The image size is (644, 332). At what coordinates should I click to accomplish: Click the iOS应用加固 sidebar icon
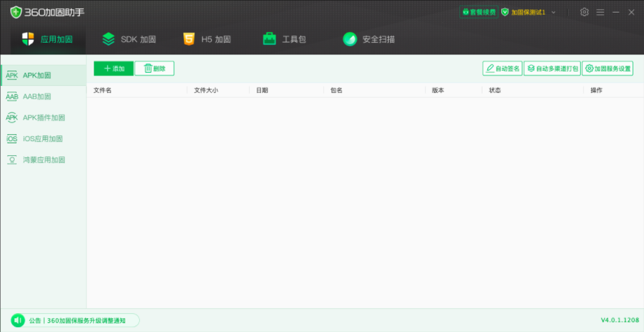pyautogui.click(x=12, y=138)
